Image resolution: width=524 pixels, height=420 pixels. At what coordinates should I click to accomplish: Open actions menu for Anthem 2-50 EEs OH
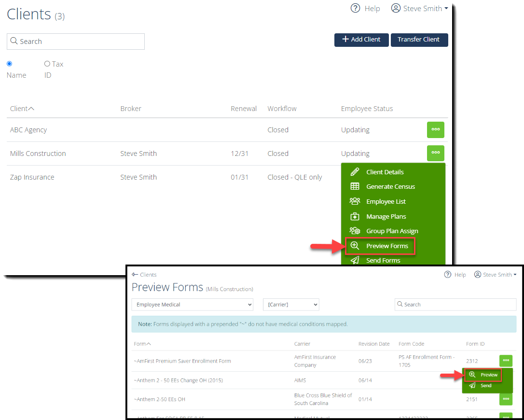(x=506, y=399)
